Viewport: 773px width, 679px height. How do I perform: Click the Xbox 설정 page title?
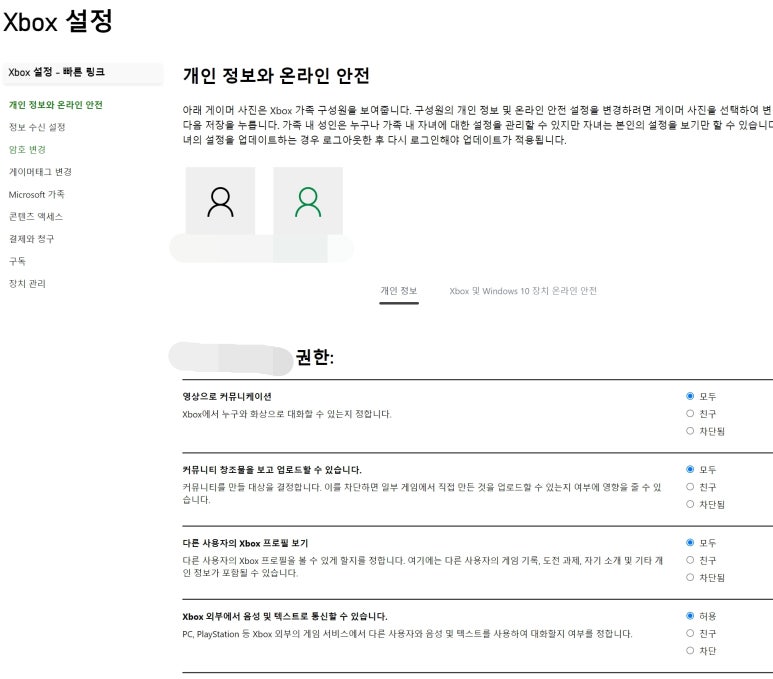pyautogui.click(x=58, y=21)
